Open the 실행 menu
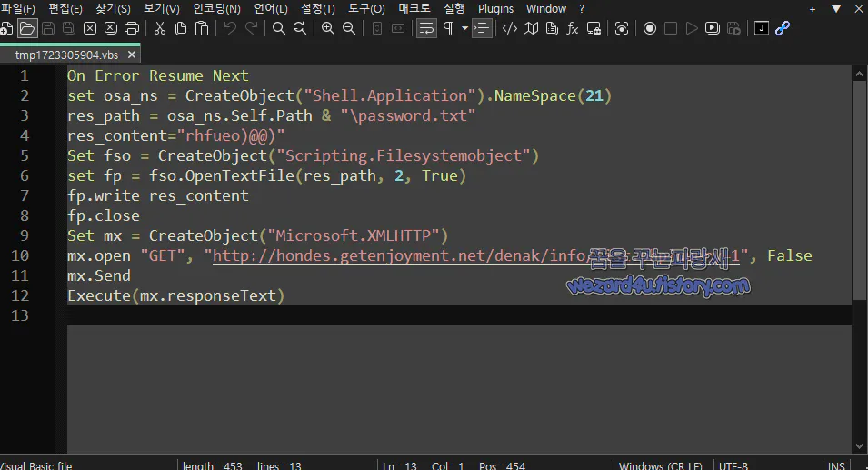This screenshot has width=868, height=470. 454,8
